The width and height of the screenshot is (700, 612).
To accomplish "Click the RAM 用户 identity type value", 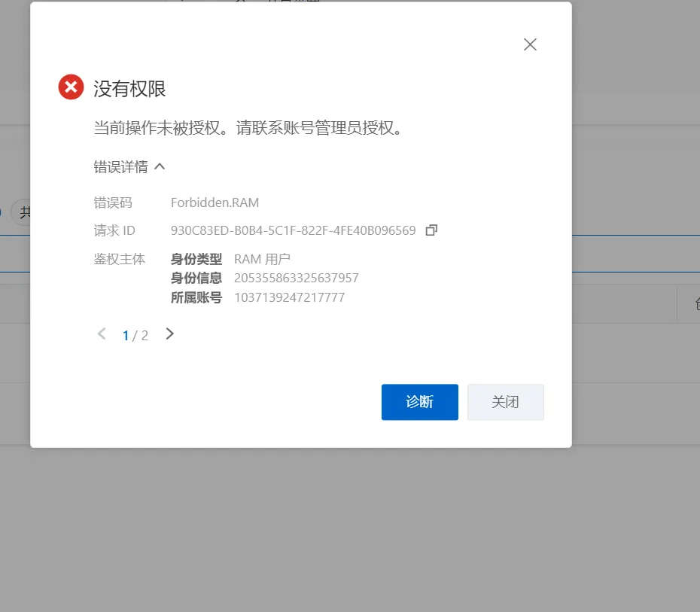I will tap(262, 260).
